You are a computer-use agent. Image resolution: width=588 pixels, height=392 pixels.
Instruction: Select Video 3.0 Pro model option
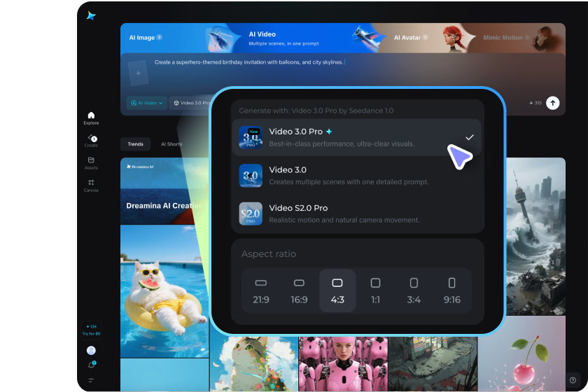coord(356,137)
